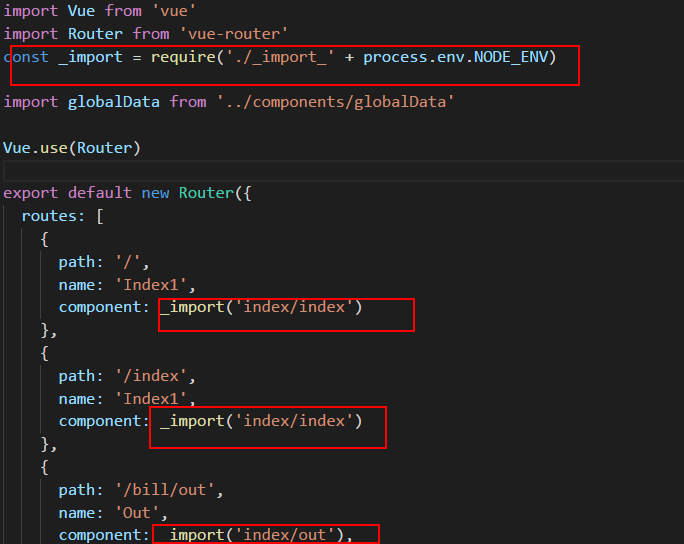Click the path: '/bill/out' line
The image size is (684, 544).
pos(141,490)
